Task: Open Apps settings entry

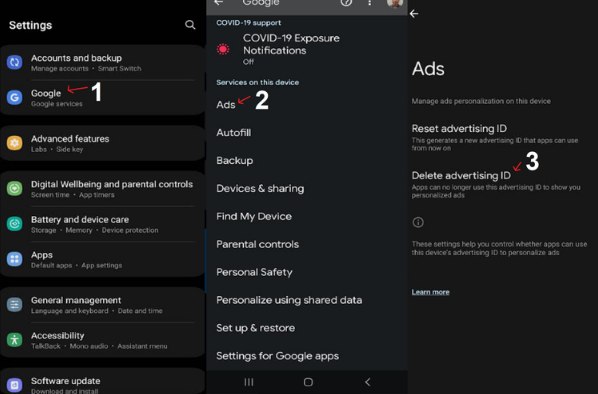Action: [103, 259]
